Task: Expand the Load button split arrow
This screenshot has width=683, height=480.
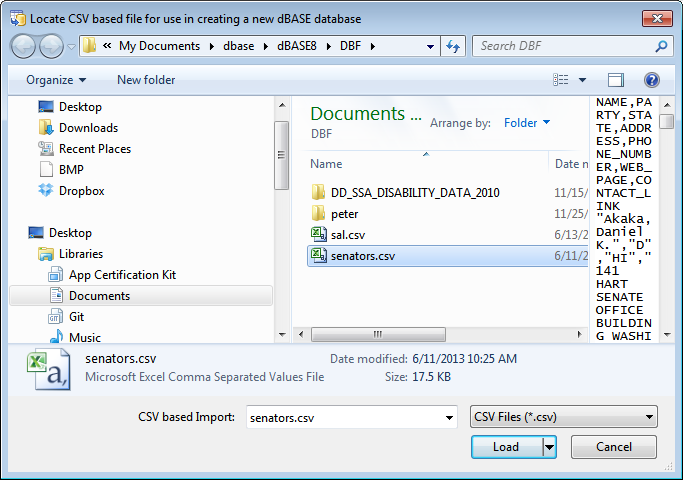Action: (x=550, y=447)
